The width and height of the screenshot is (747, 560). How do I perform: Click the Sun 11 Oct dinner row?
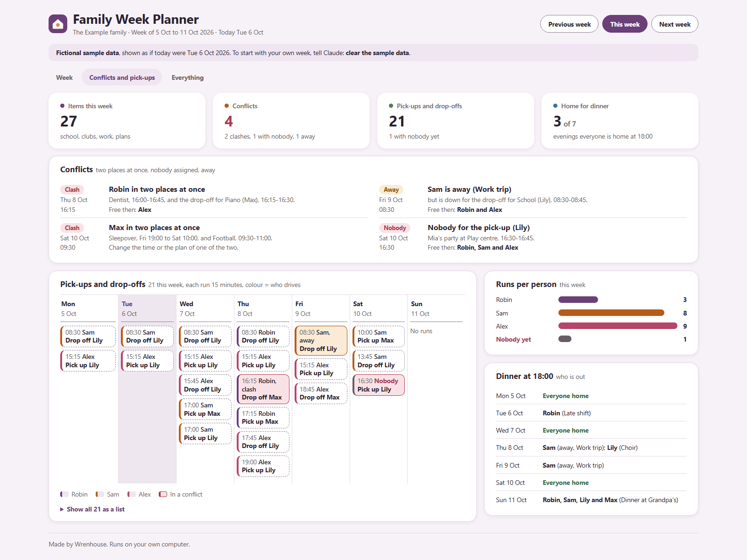[592, 500]
